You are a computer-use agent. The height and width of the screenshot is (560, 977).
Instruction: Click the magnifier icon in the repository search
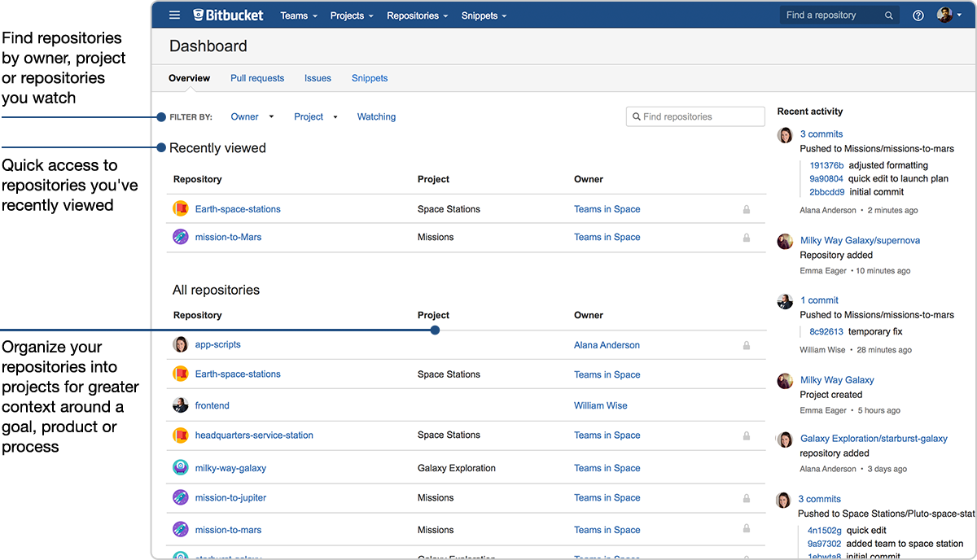[890, 15]
